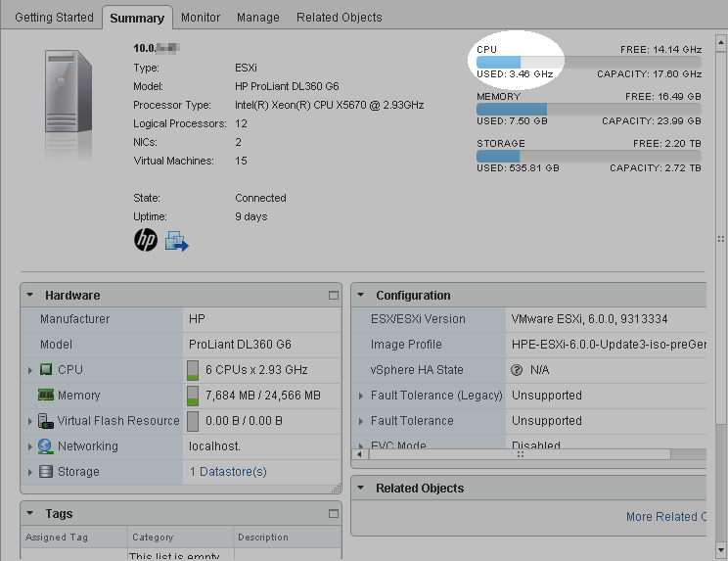Click the Uptime 9 days value
This screenshot has width=728, height=561.
pyautogui.click(x=251, y=216)
